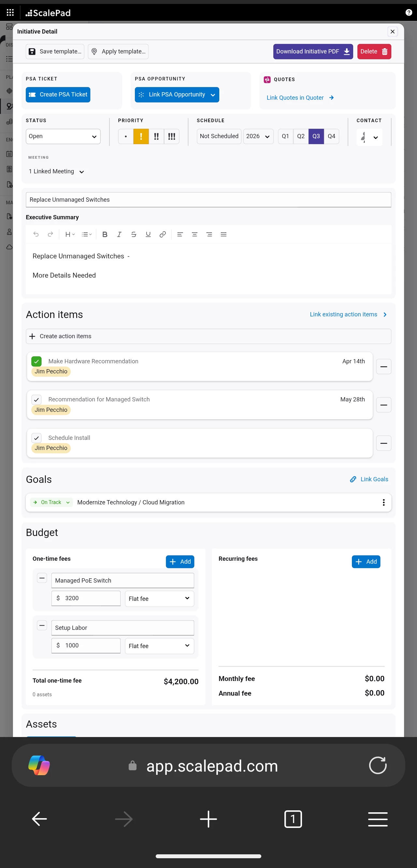Select quarter Q2
This screenshot has width=417, height=868.
[301, 137]
